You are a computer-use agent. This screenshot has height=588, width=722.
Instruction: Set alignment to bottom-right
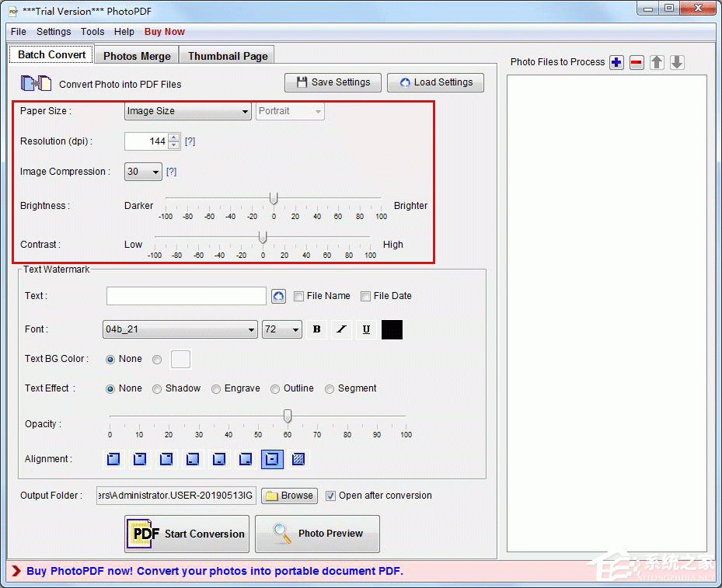tap(246, 459)
